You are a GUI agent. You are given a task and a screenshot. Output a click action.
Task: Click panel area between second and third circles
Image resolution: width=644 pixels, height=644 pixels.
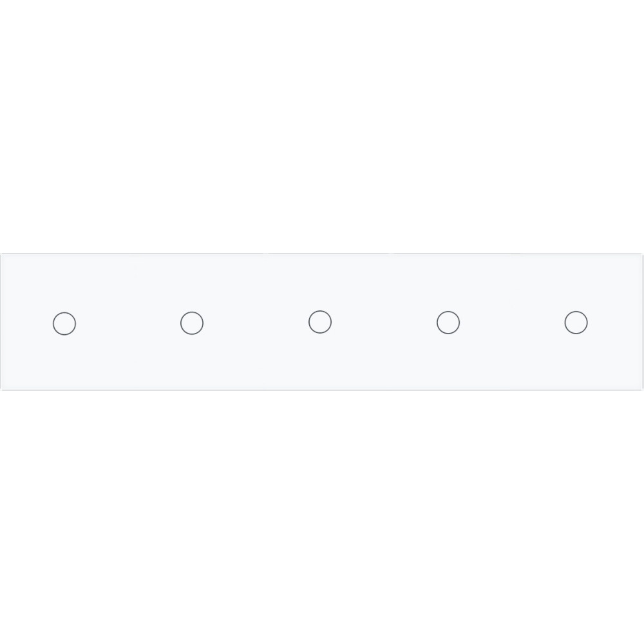click(x=256, y=323)
